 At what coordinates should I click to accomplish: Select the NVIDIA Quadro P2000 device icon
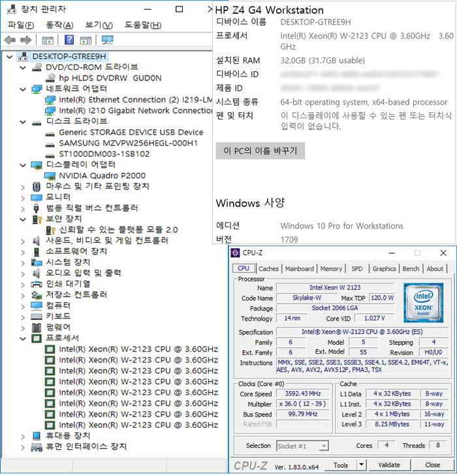coord(50,176)
